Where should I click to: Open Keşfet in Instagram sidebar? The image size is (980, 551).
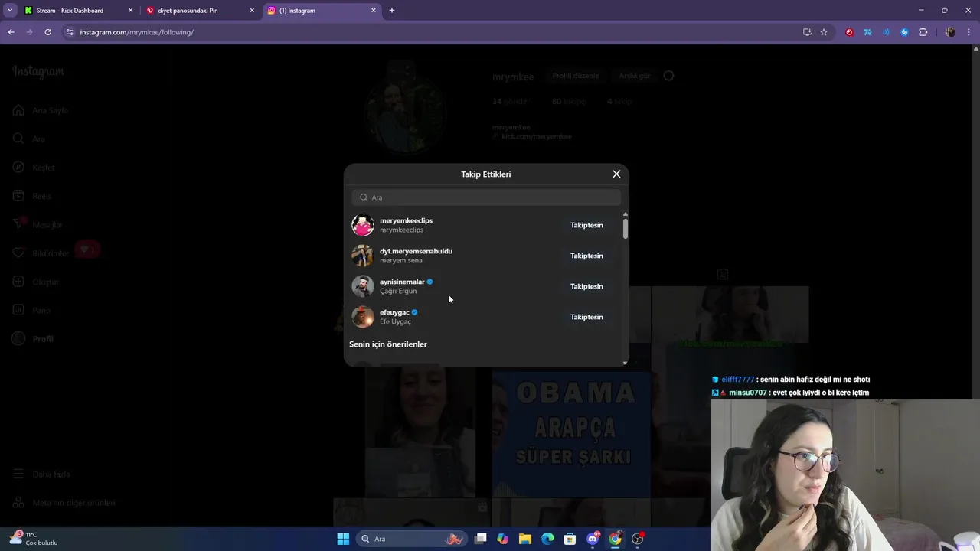(34, 168)
